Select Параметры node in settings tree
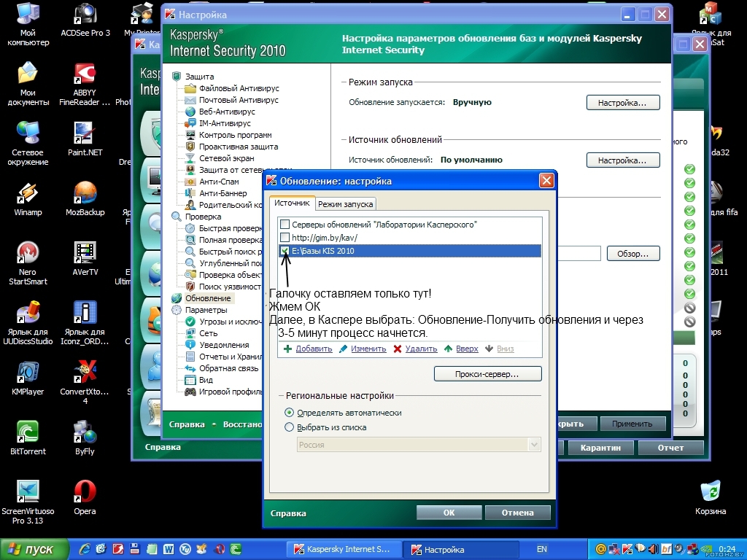Image resolution: width=747 pixels, height=560 pixels. point(206,310)
